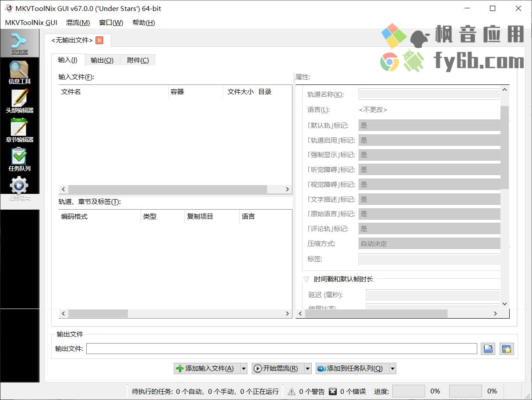
Task: Click the 语言 <不更改> value
Action: tap(373, 110)
